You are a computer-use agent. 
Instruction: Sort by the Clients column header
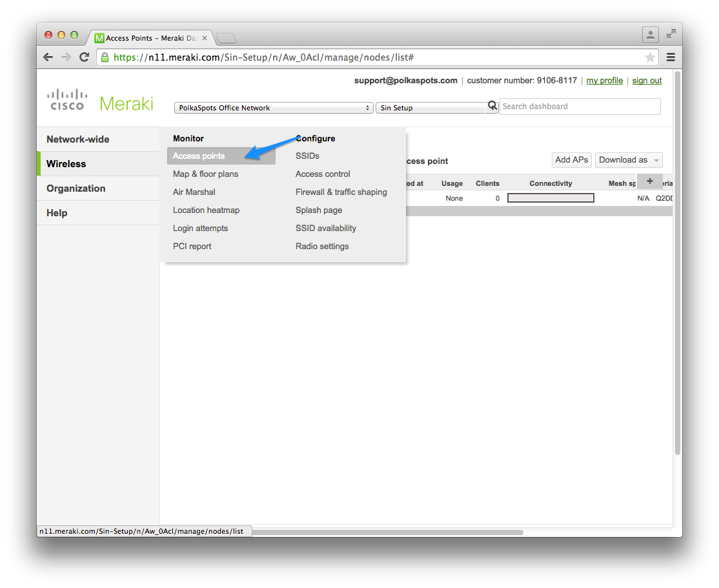coord(487,183)
